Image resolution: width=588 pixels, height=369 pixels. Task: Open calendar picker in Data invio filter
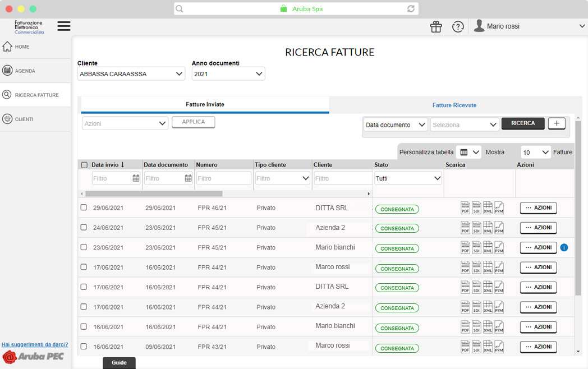point(136,178)
